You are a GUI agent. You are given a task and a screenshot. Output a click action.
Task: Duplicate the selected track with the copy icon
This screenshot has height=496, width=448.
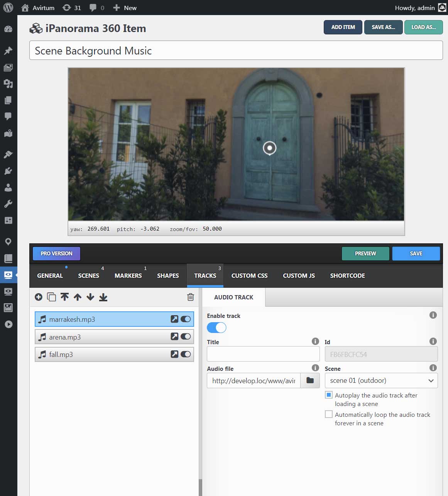(51, 297)
